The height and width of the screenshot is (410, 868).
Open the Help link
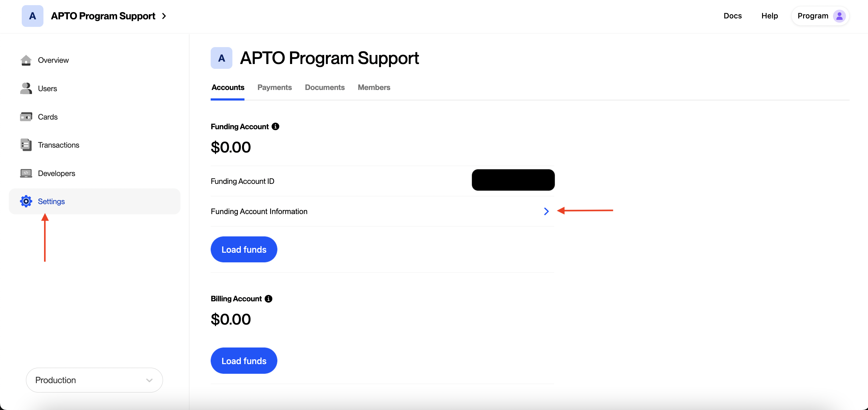[769, 16]
